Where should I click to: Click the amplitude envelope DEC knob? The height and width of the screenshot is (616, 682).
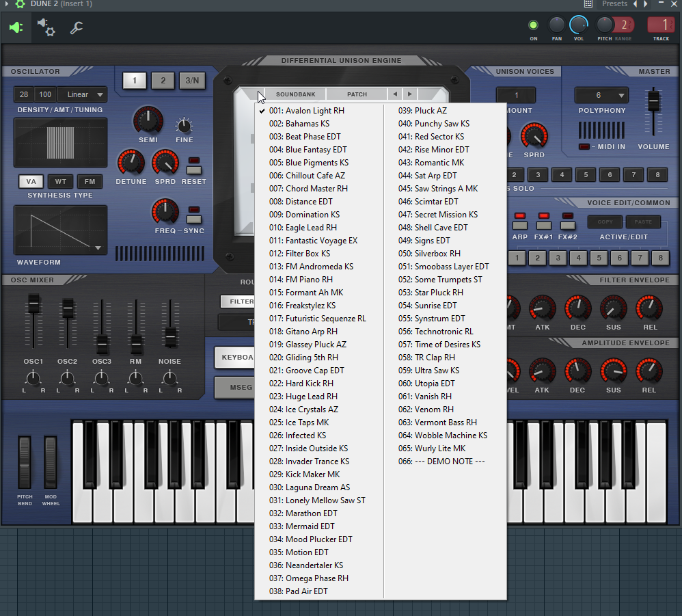pos(578,371)
